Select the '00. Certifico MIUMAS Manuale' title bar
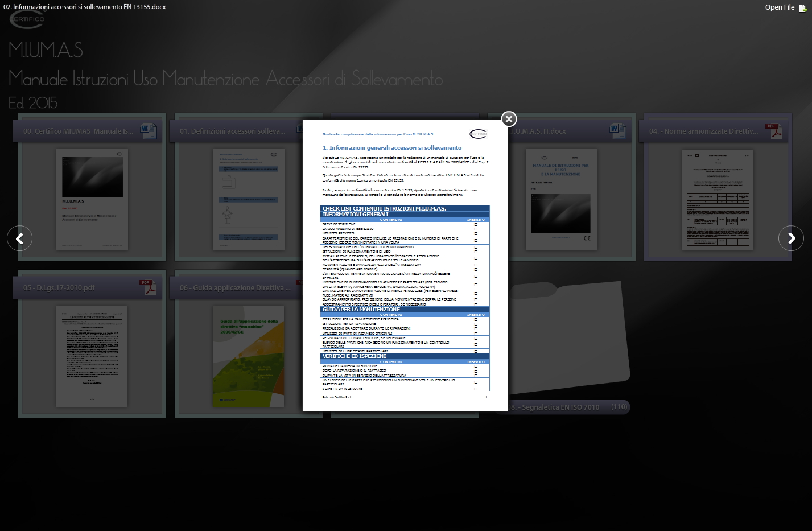This screenshot has height=531, width=812. tap(78, 131)
